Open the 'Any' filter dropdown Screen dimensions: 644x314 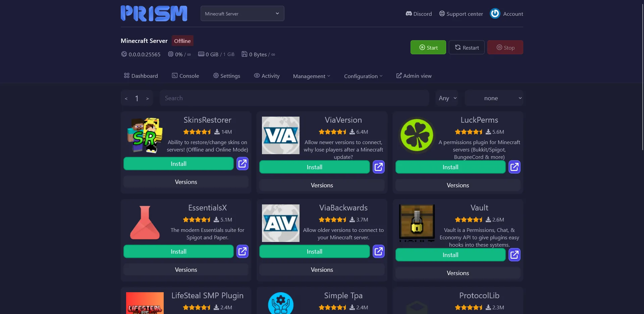click(447, 98)
